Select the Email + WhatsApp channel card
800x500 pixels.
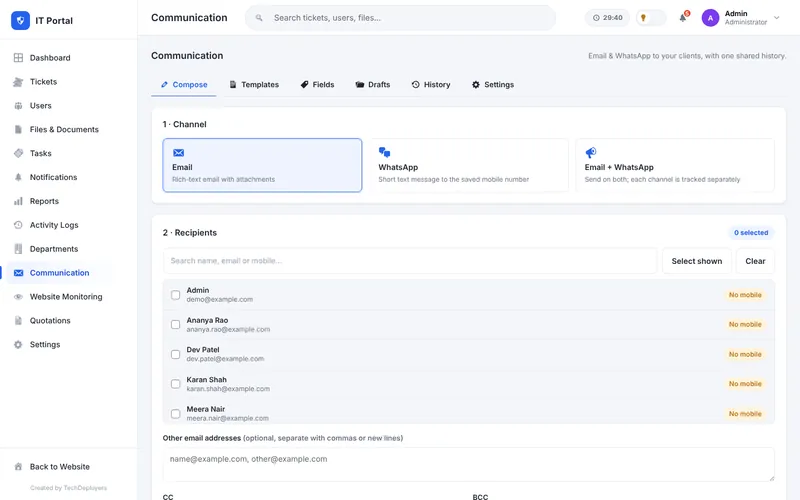coord(675,165)
